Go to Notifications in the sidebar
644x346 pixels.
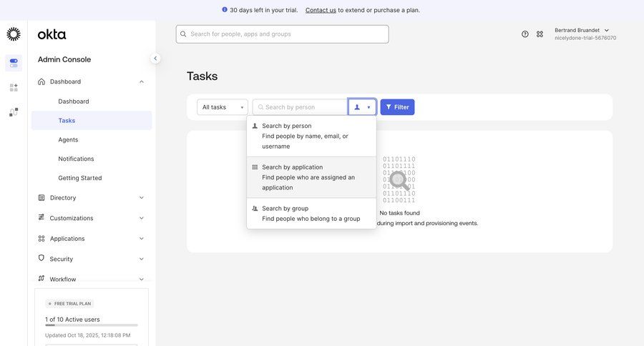pyautogui.click(x=76, y=159)
